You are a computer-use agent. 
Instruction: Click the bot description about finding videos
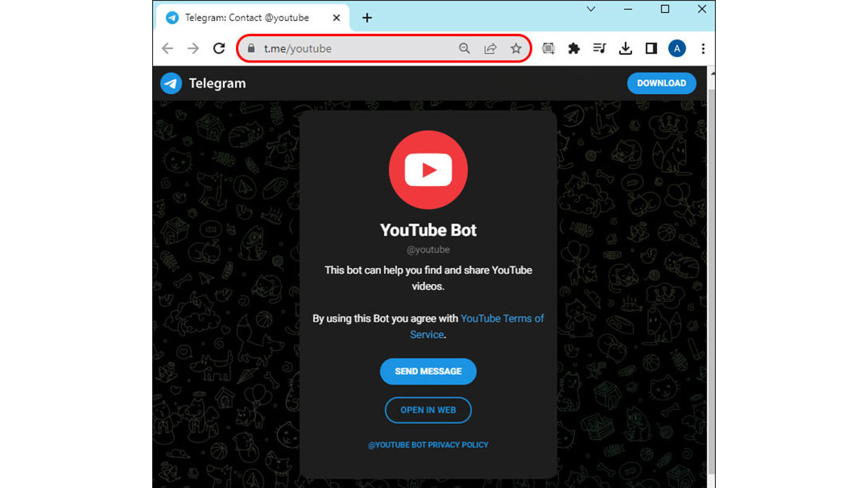428,279
